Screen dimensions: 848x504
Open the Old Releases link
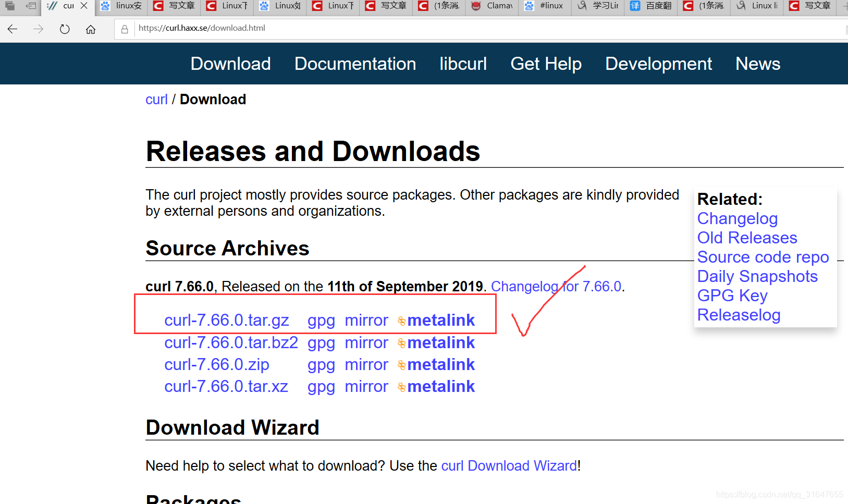[747, 238]
